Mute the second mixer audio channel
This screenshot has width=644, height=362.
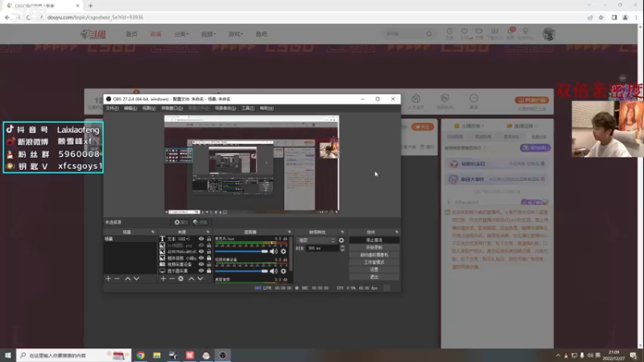(x=274, y=271)
